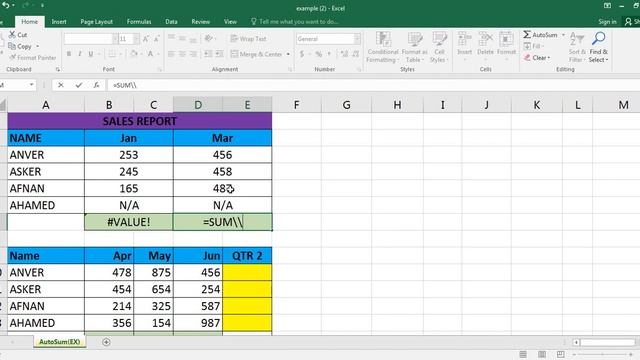Click the Borders icon
The height and width of the screenshot is (360, 640).
tap(111, 54)
